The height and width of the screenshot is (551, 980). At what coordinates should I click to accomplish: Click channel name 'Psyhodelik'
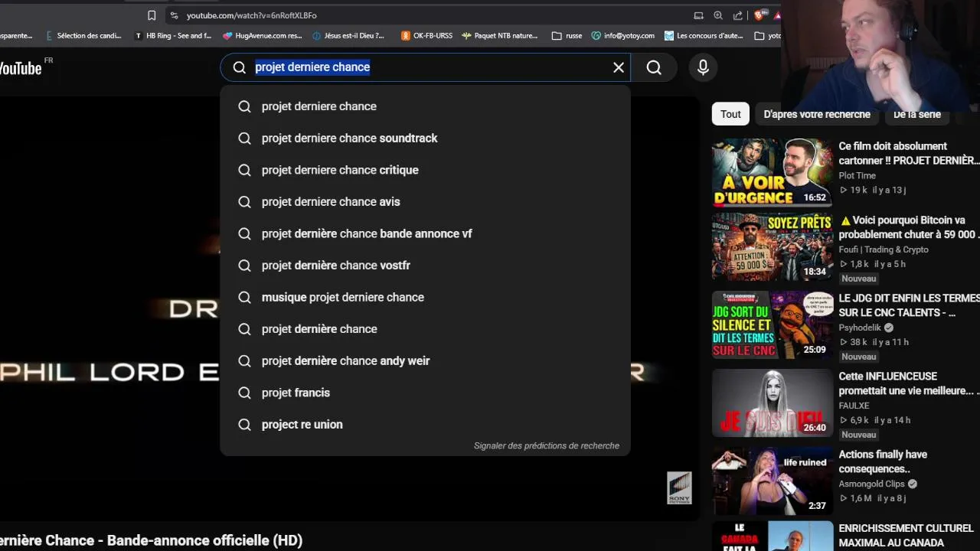pyautogui.click(x=860, y=328)
